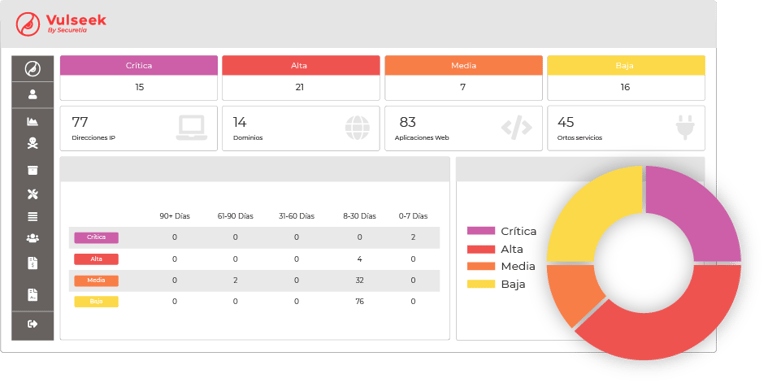Viewport: 768px width, 387px height.
Task: Click the laptop icon in the Direcciones IP card
Action: (192, 128)
